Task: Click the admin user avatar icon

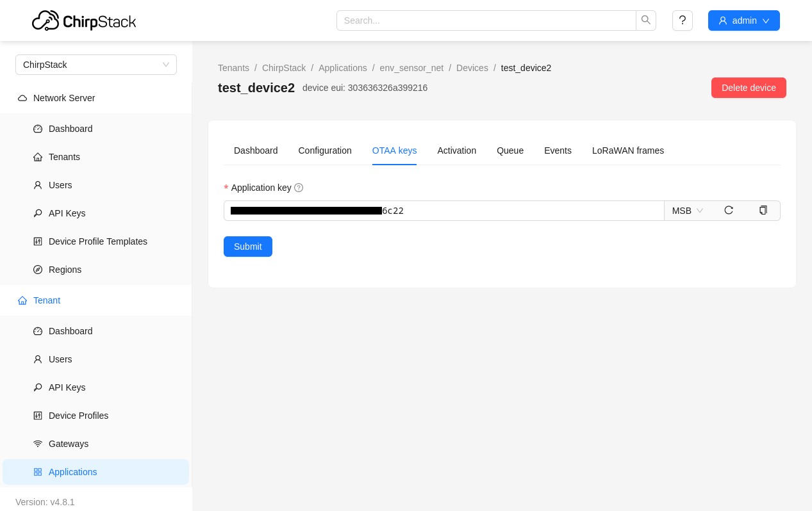Action: pos(723,20)
